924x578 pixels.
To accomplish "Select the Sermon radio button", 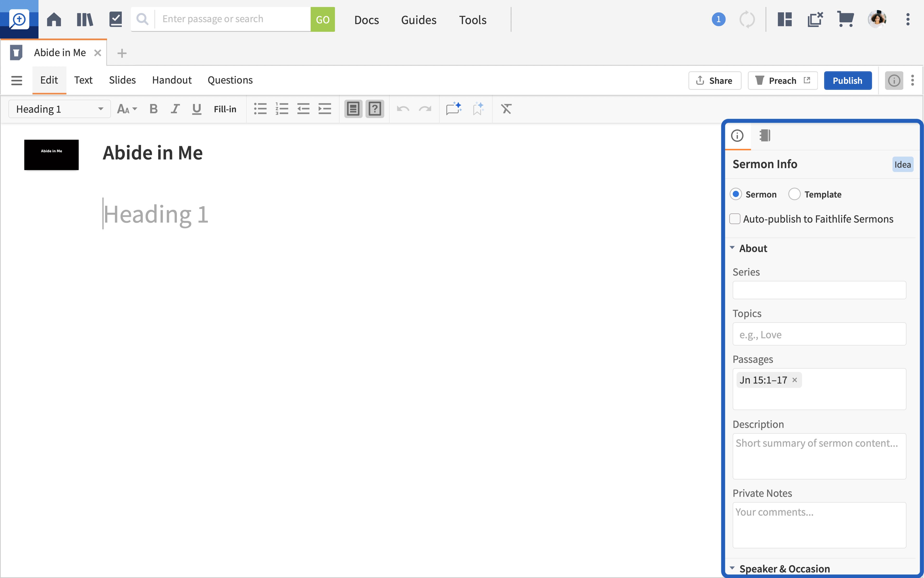I will (736, 194).
